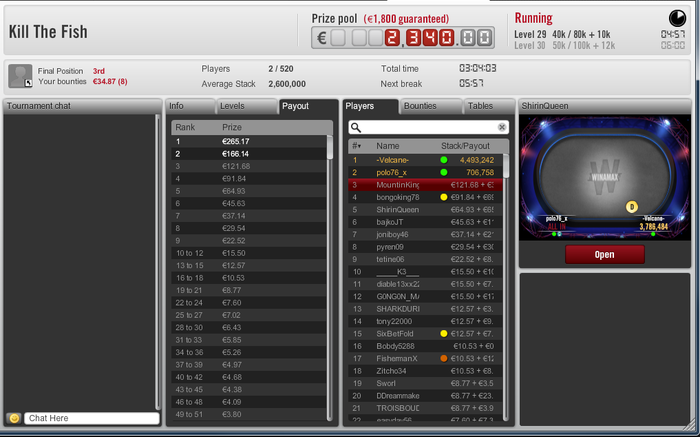Sort players by the Name column header
This screenshot has height=437, width=700.
[x=388, y=146]
